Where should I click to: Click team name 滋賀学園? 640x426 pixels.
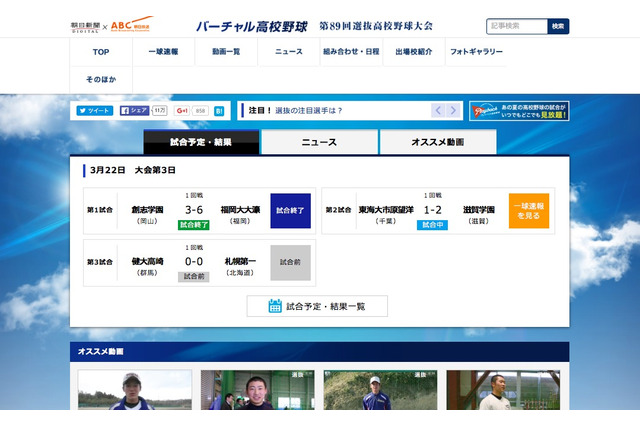point(479,210)
